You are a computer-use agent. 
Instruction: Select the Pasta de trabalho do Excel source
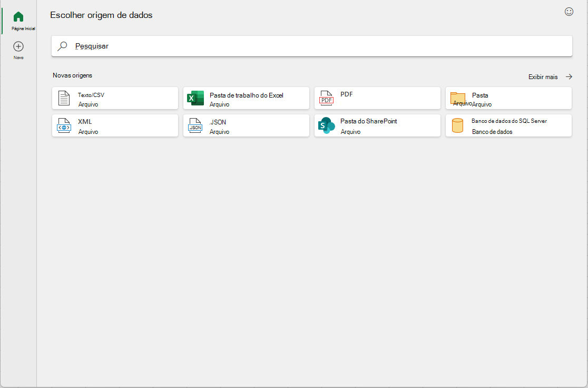click(x=247, y=98)
